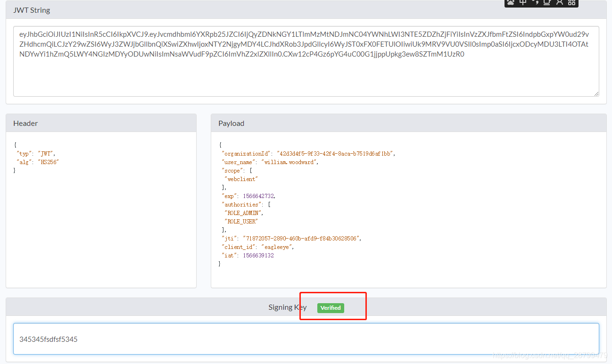Click the "Payload" panel heading
612x364 pixels.
tap(232, 123)
